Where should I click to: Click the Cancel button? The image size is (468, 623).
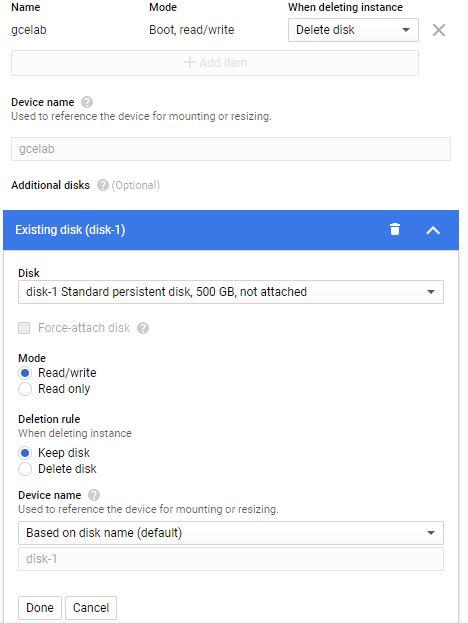(91, 608)
